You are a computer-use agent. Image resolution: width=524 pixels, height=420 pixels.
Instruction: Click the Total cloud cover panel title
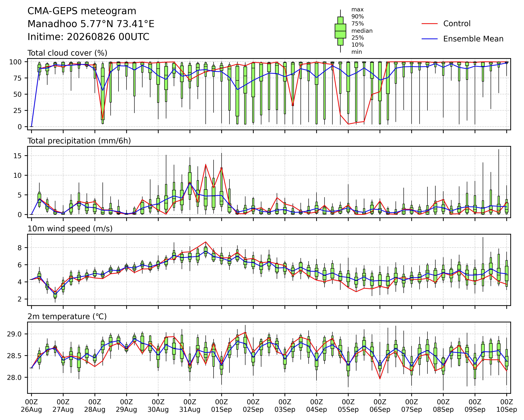click(67, 53)
